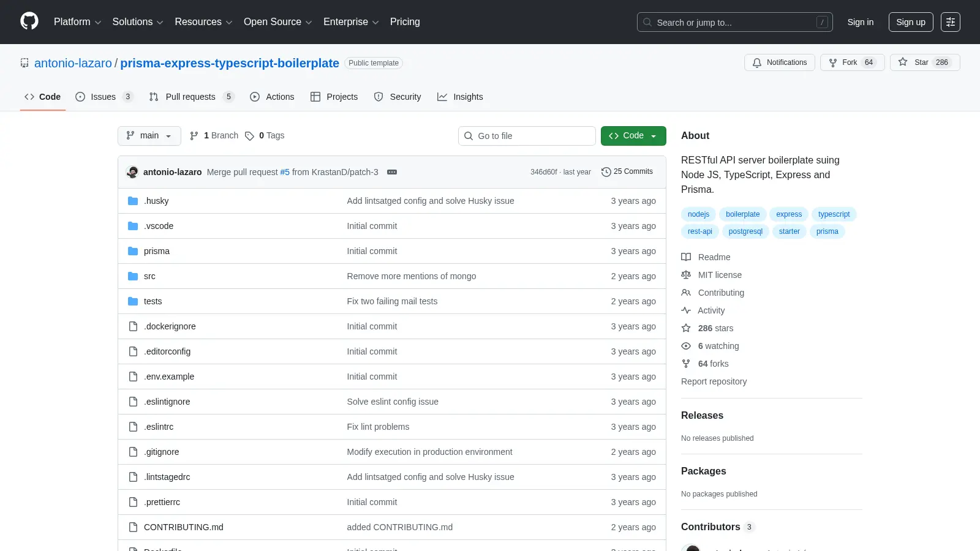Click the Go to file search field
980x551 pixels.
click(x=527, y=136)
